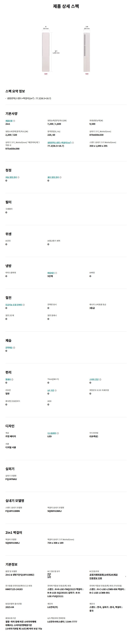The width and height of the screenshot is (132, 644).
Task: Show the info icon for 펫케어
Action: (13, 380)
